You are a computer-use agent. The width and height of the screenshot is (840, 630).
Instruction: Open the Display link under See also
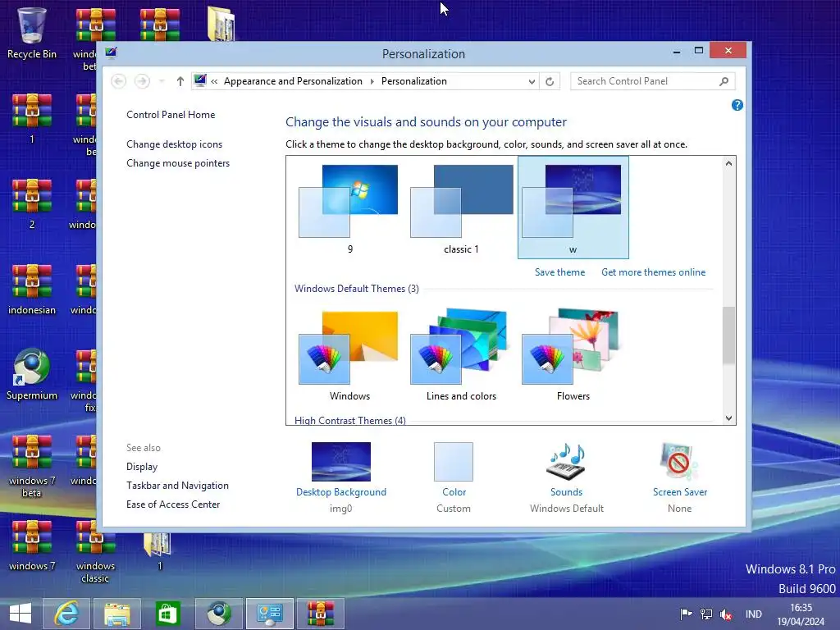(142, 467)
